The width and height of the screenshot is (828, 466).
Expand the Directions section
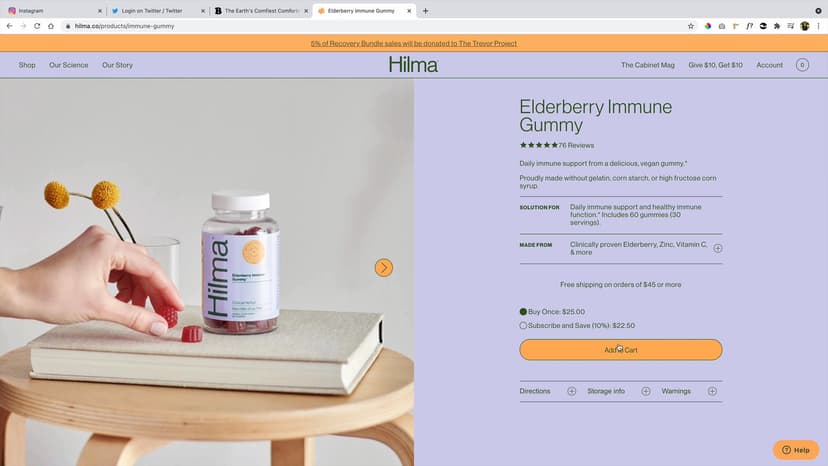pyautogui.click(x=571, y=392)
